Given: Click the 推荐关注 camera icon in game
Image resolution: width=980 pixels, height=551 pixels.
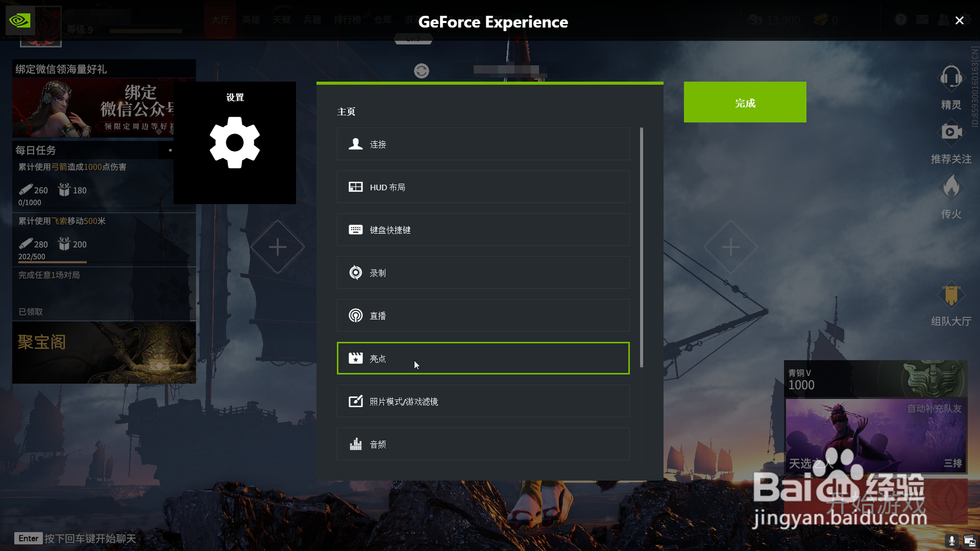Looking at the screenshot, I should [951, 132].
